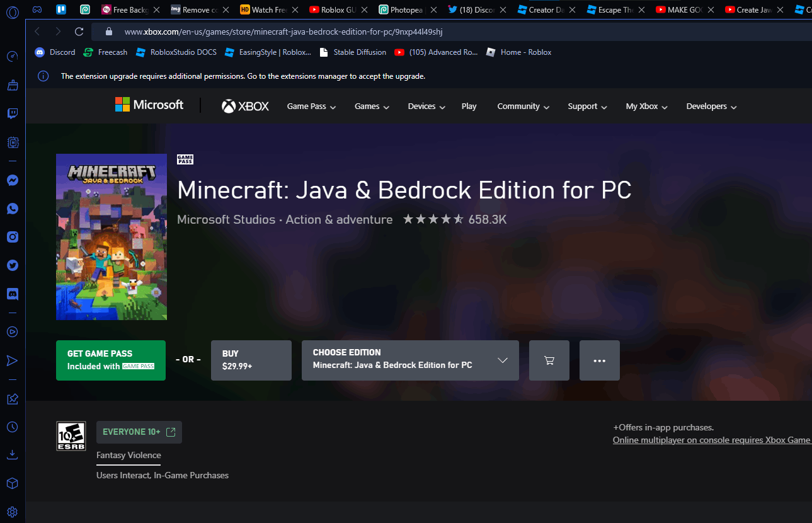The width and height of the screenshot is (812, 523).
Task: Open Settings gear in sidebar
Action: click(x=12, y=512)
